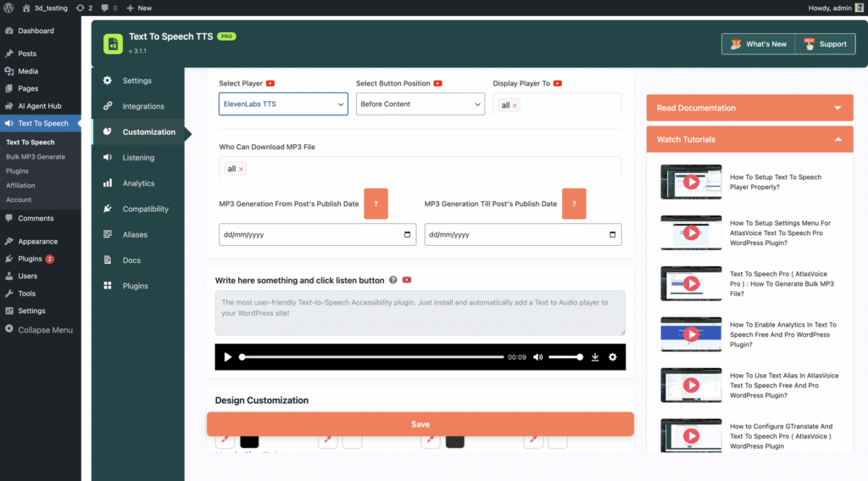Click the orange Save button
The width and height of the screenshot is (868, 481).
pyautogui.click(x=420, y=424)
